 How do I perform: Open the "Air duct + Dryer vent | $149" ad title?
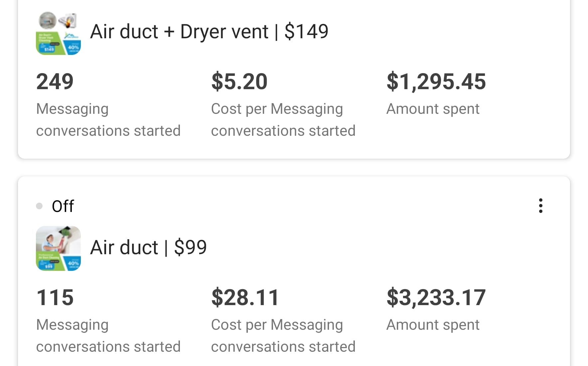[x=209, y=32]
